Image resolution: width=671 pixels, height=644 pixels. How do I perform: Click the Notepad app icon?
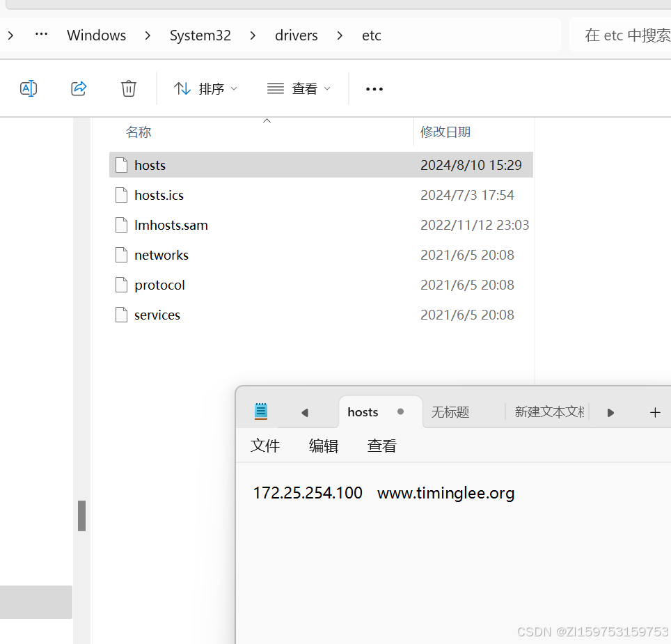pos(261,411)
